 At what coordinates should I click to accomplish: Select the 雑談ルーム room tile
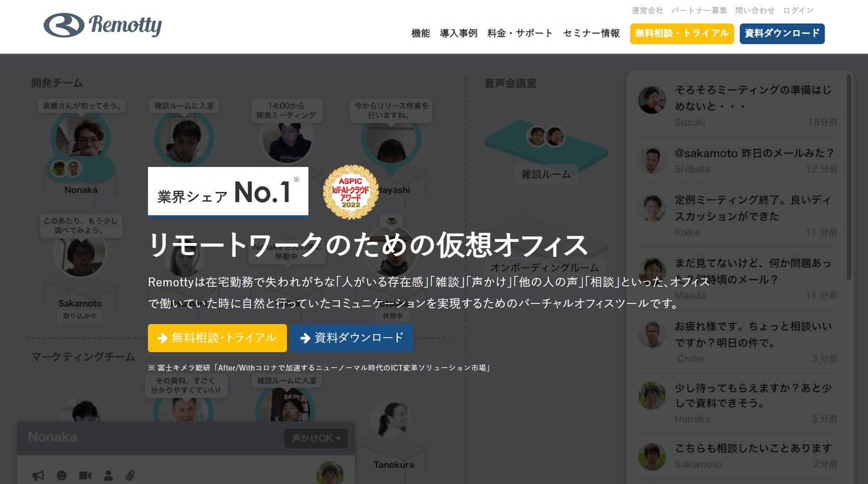click(x=546, y=150)
